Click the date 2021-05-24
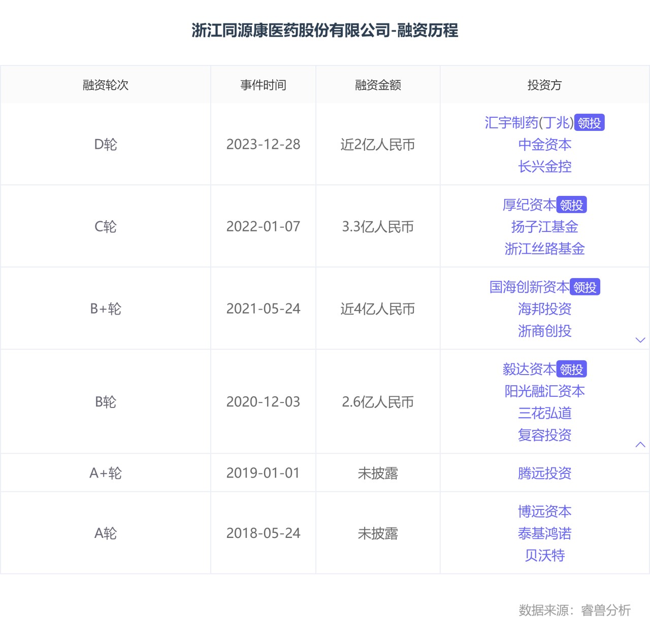Viewport: 650px width, 644px height. [263, 309]
